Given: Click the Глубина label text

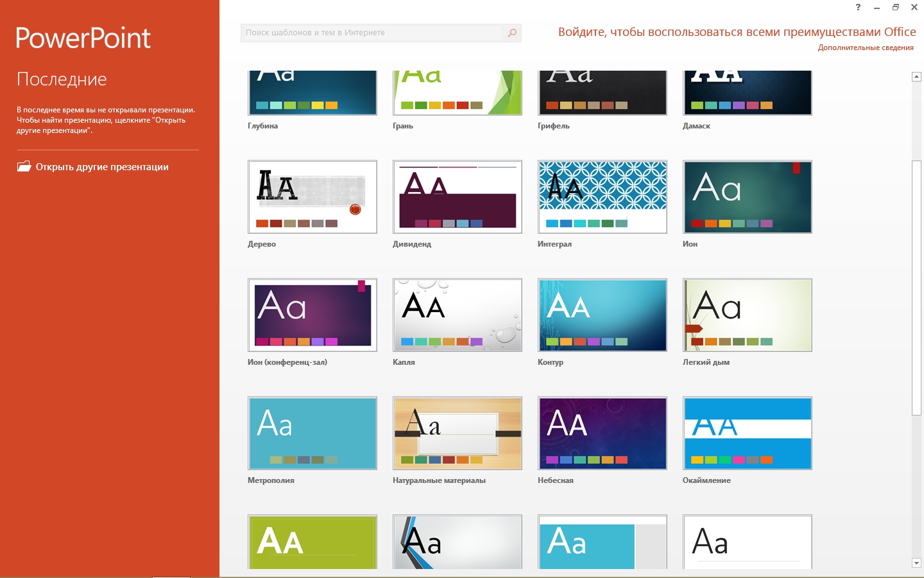Looking at the screenshot, I should click(x=262, y=126).
